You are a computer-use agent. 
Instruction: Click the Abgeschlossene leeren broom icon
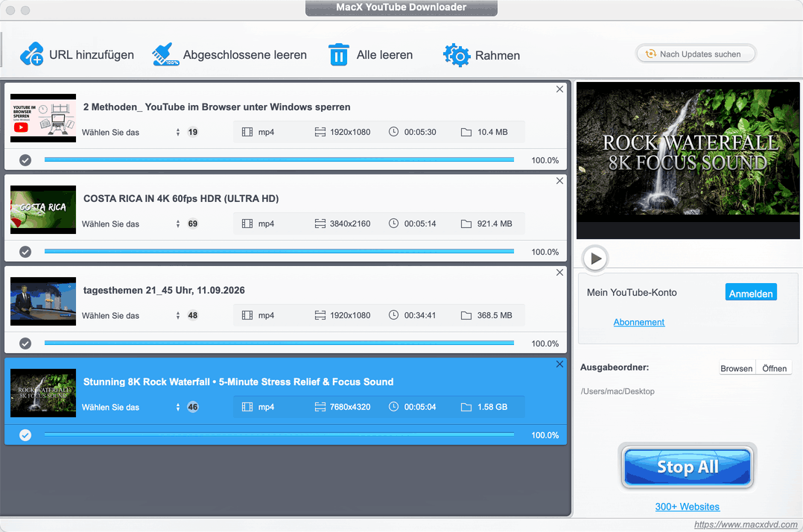[x=165, y=54]
